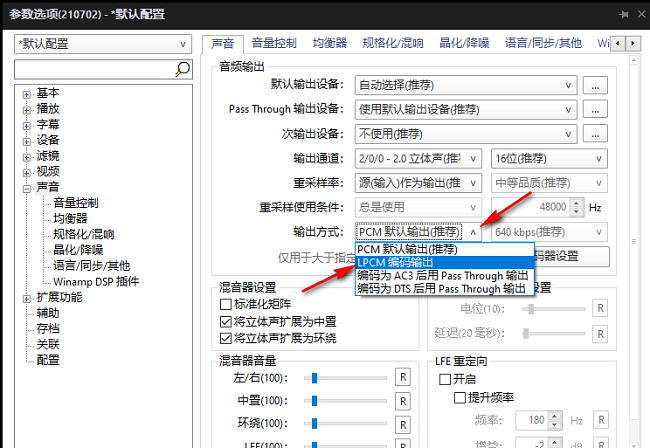The width and height of the screenshot is (650, 448).
Task: Toggle 提升频率 checkbox
Action: (460, 398)
